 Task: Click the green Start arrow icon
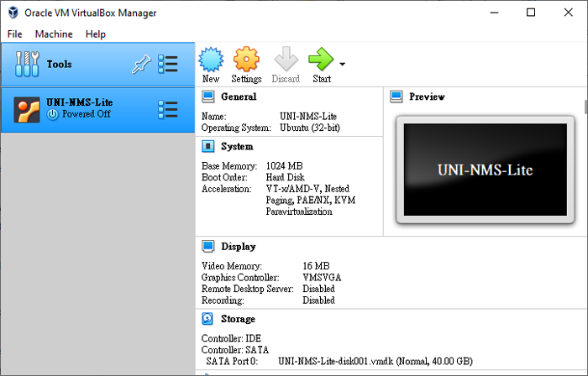click(x=321, y=60)
